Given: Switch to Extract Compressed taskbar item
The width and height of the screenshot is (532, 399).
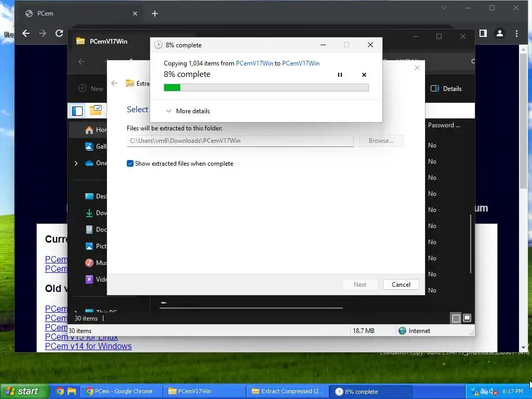Looking at the screenshot, I should [x=288, y=392].
